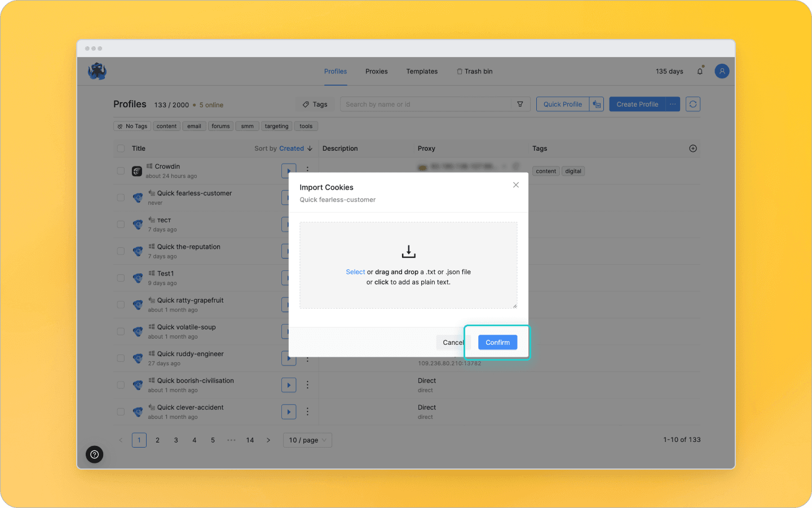Image resolution: width=812 pixels, height=508 pixels.
Task: Click Quick the-reputation profile avatar icon
Action: [x=137, y=251]
